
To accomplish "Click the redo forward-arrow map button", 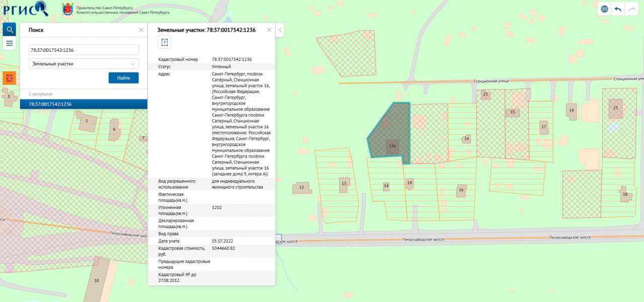I will [x=631, y=9].
